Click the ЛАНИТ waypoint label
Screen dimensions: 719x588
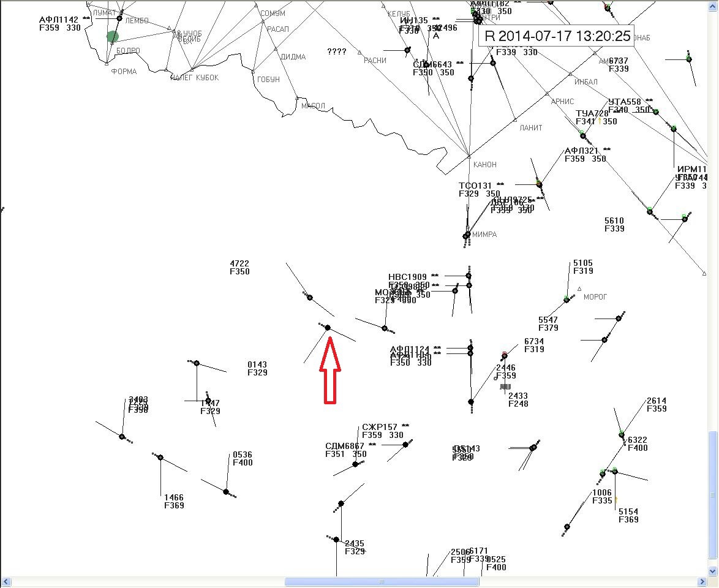click(x=530, y=128)
